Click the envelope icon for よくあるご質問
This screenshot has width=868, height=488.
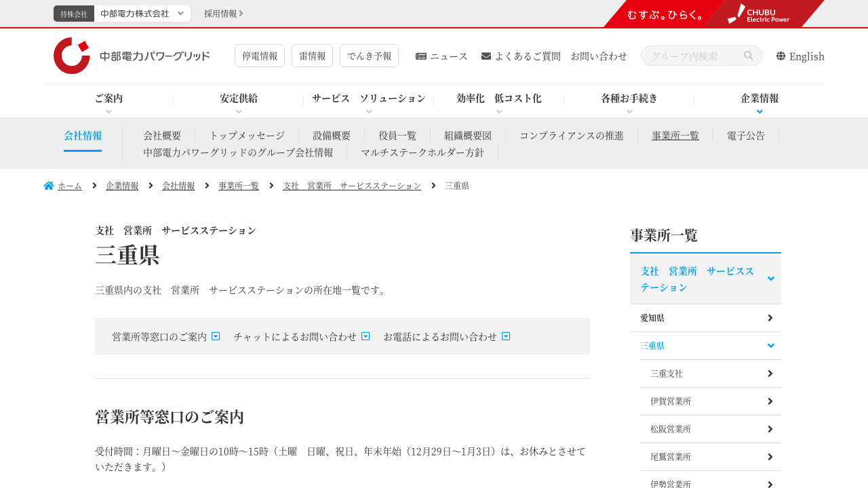[x=486, y=56]
